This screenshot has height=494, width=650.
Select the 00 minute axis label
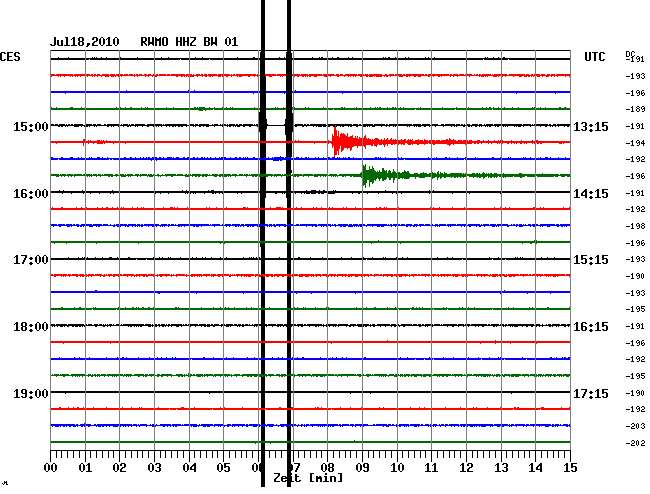(51, 468)
